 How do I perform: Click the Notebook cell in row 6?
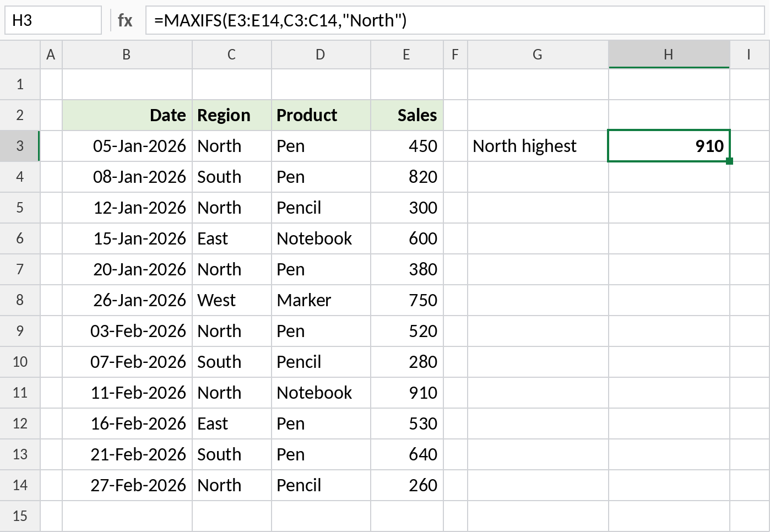pyautogui.click(x=321, y=238)
